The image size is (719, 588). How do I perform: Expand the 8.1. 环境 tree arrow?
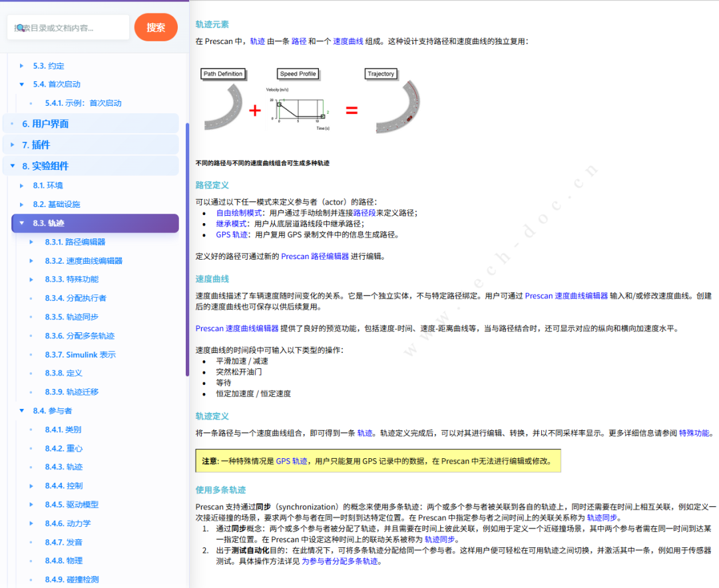coord(21,186)
